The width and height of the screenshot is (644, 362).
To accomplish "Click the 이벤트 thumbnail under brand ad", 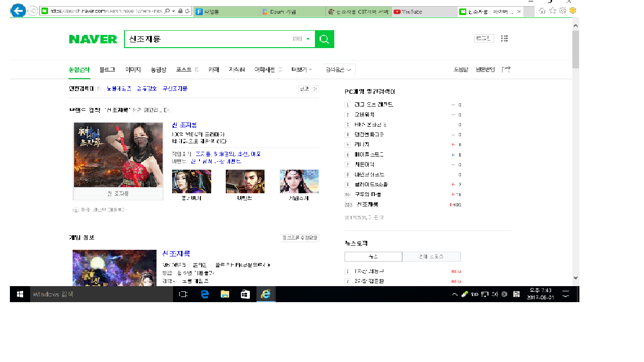I will coord(245,181).
